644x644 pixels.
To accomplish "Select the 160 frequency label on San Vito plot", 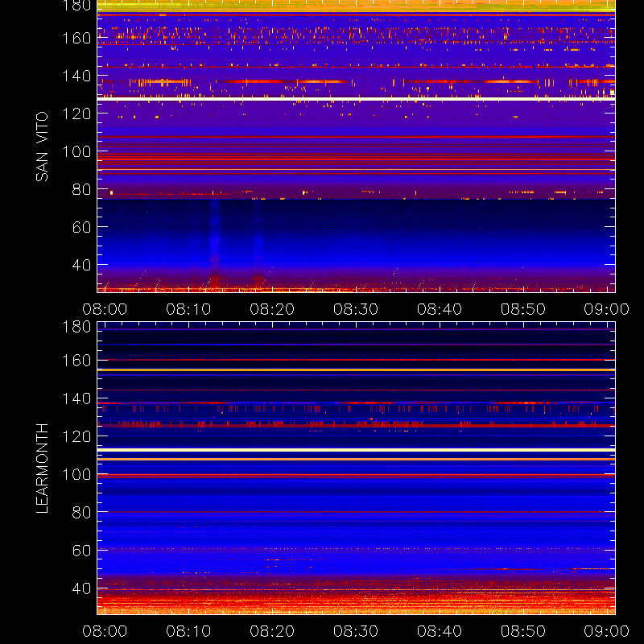I will 76,38.
